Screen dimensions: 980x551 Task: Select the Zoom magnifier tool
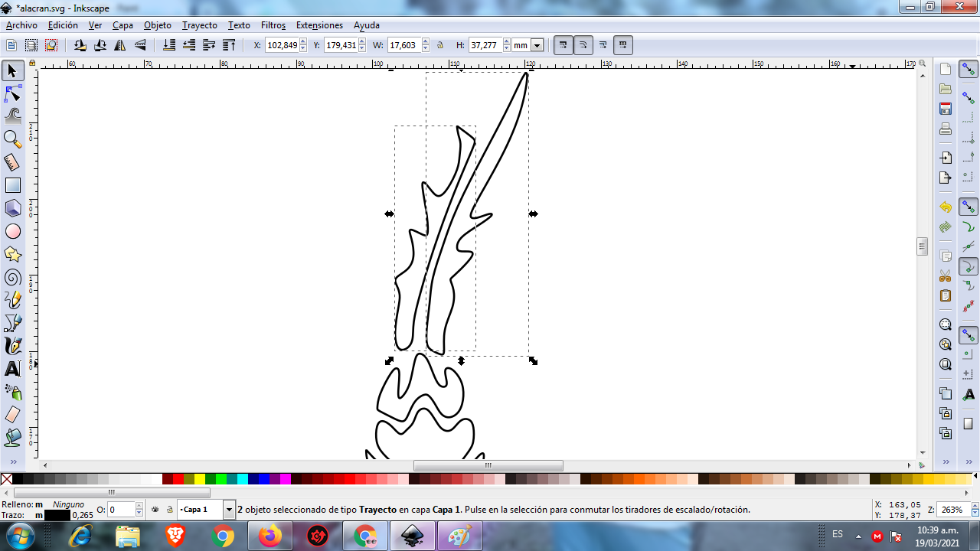tap(12, 139)
